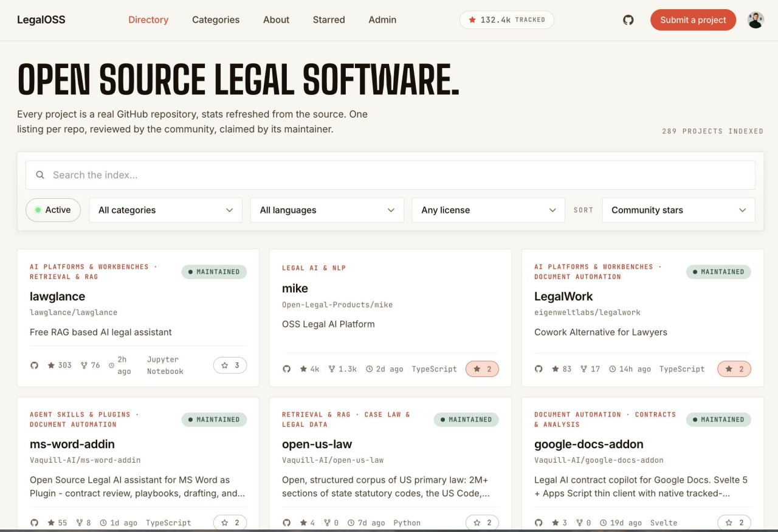The height and width of the screenshot is (532, 778).
Task: Star the google-docs-addon project
Action: point(734,523)
